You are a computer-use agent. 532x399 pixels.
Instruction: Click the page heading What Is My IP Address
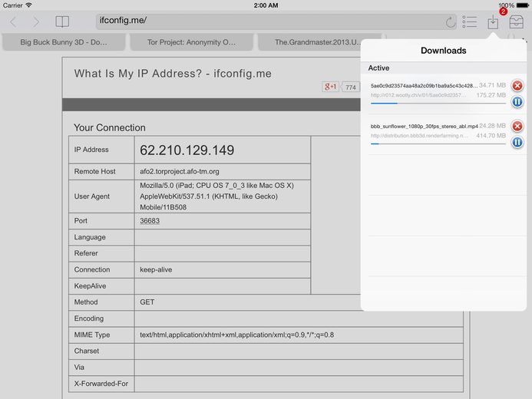[x=173, y=73]
